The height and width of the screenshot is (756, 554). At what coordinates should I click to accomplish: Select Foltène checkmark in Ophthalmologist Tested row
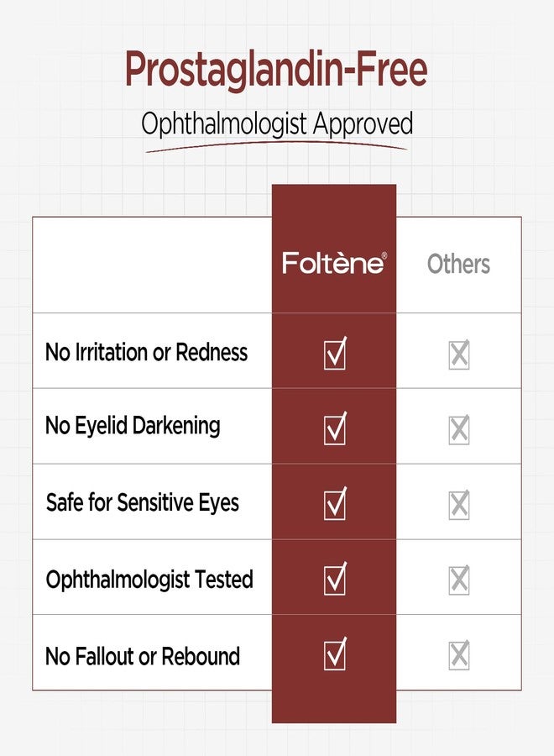click(x=335, y=579)
